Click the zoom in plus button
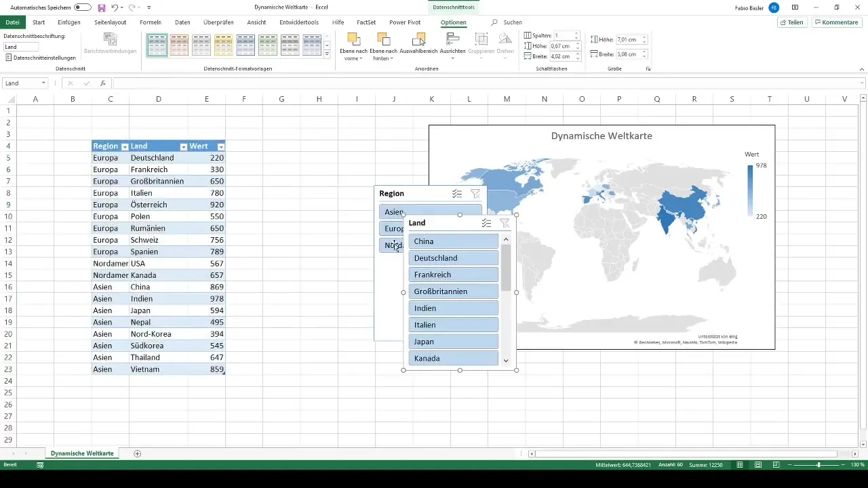Viewport: 868px width, 488px height. pyautogui.click(x=844, y=465)
